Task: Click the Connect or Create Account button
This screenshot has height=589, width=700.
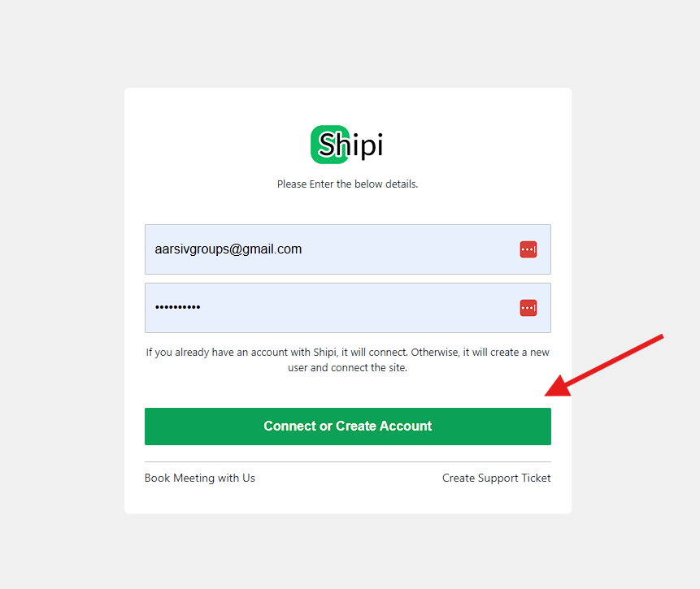Action: [348, 427]
